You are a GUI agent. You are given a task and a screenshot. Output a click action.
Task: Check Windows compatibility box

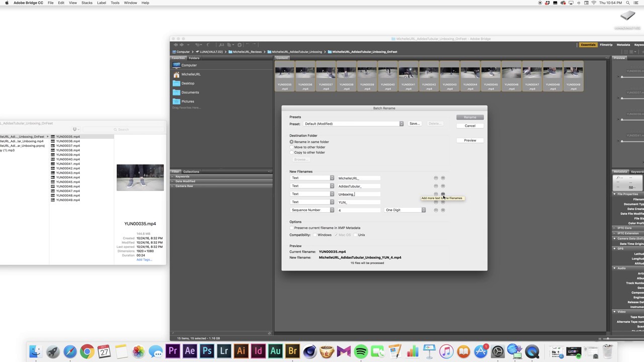pyautogui.click(x=315, y=235)
